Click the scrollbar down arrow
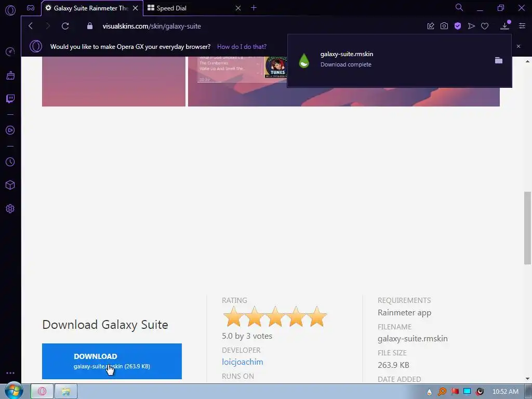This screenshot has width=532, height=399. pyautogui.click(x=527, y=379)
